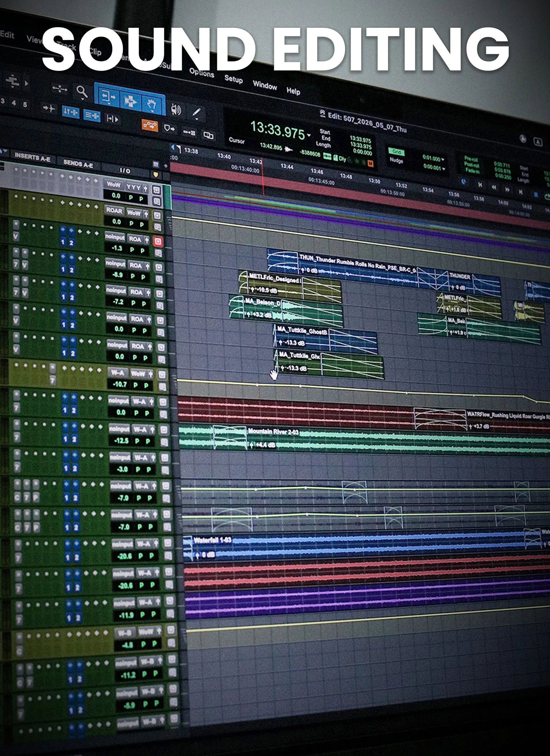The width and height of the screenshot is (550, 756).
Task: Open the Options menu
Action: tap(202, 72)
